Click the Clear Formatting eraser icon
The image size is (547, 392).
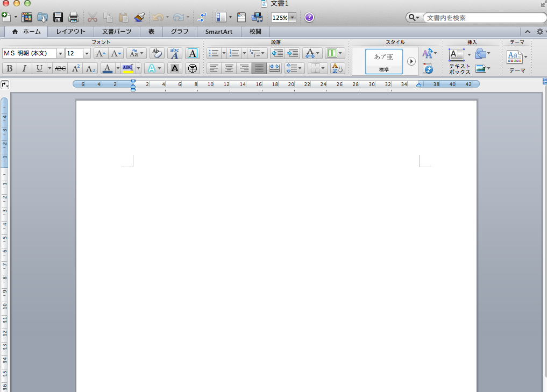click(x=157, y=53)
